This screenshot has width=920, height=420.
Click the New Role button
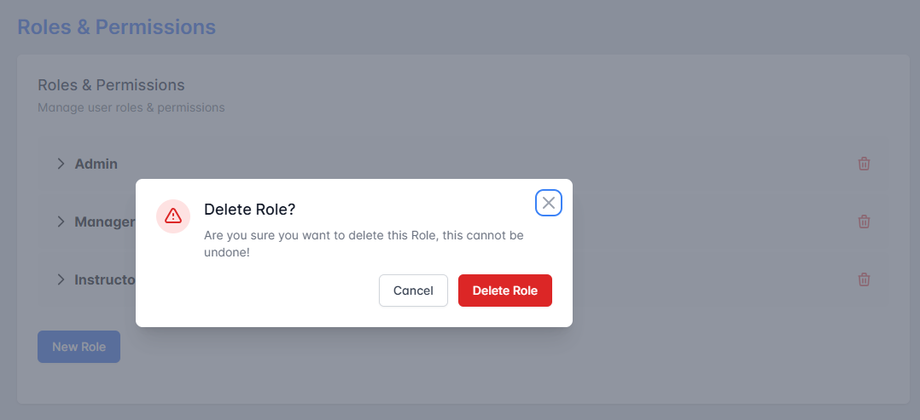(x=79, y=347)
